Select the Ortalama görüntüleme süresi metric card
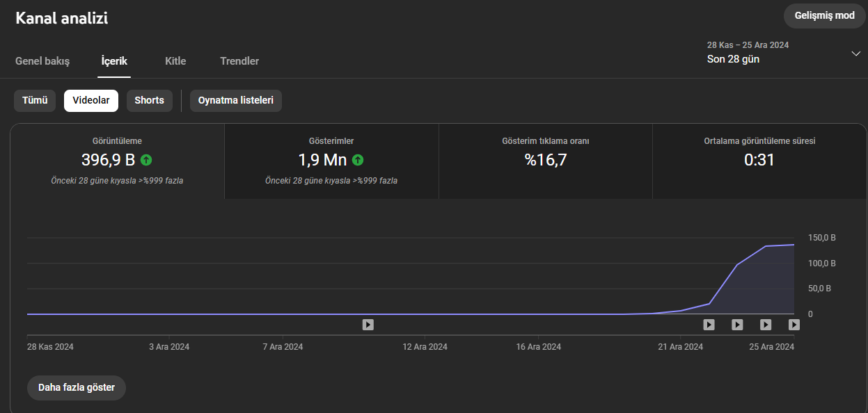 tap(759, 161)
